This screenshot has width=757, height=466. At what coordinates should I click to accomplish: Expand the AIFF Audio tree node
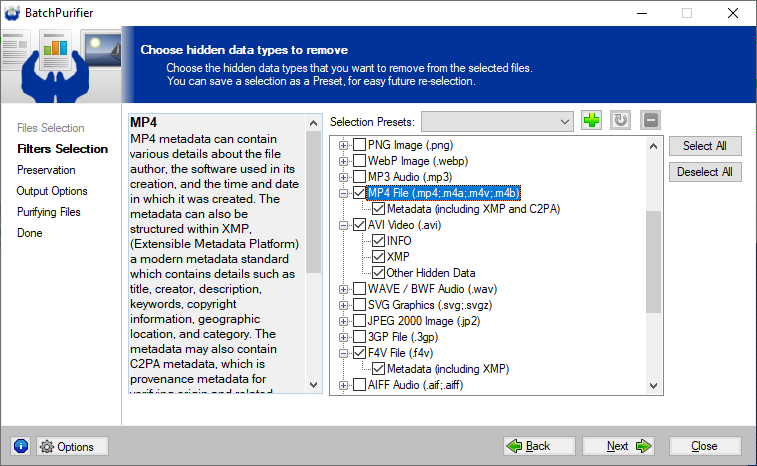pyautogui.click(x=343, y=385)
